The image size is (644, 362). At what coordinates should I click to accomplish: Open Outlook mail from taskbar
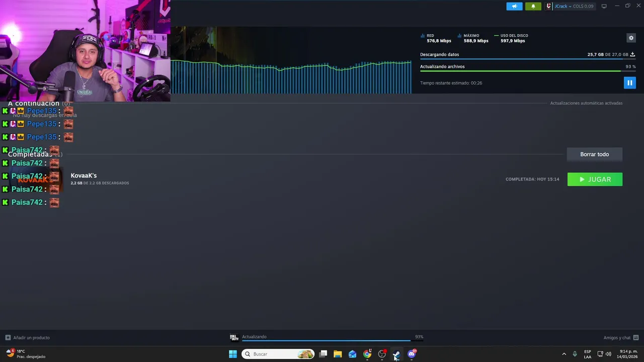pos(352,354)
